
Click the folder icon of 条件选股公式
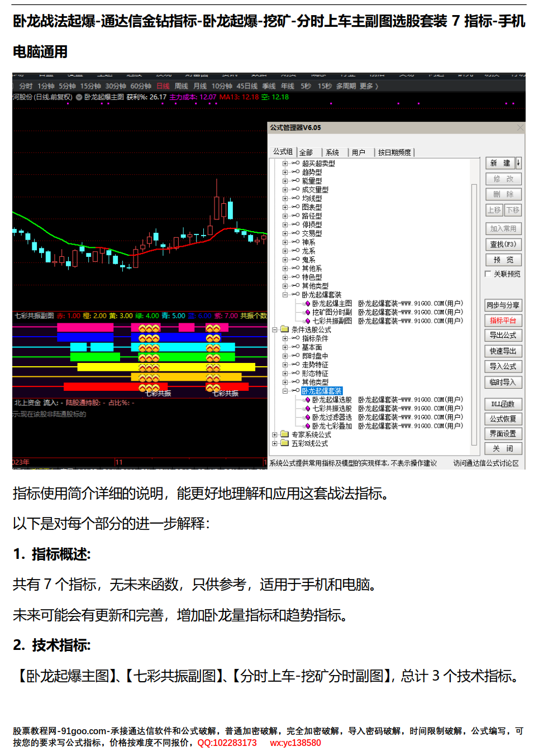(x=284, y=329)
